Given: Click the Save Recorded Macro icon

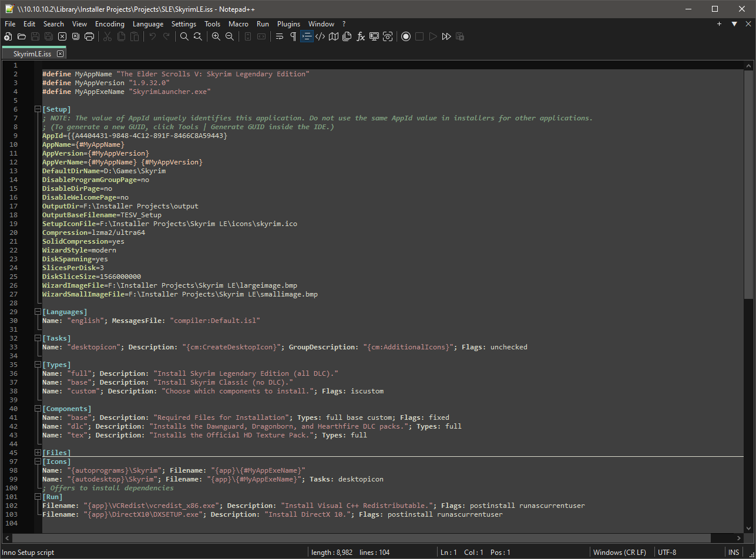Looking at the screenshot, I should [460, 36].
